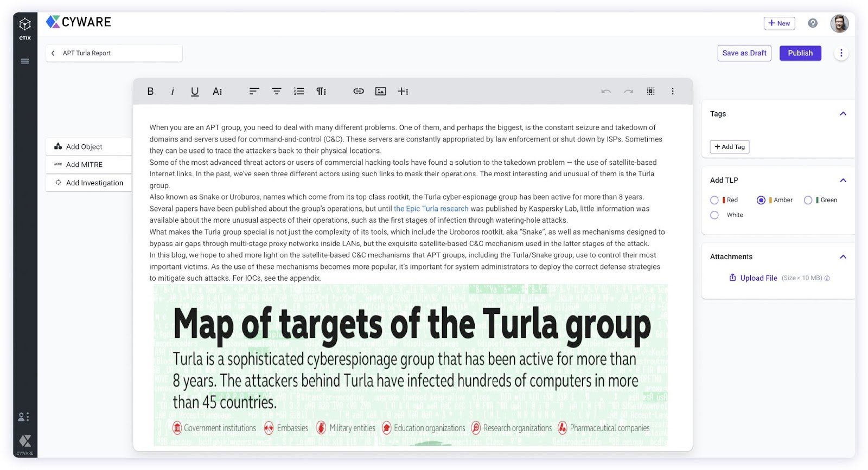Choose Add MITRE from the side menu
This screenshot has height=470, width=868.
point(89,165)
